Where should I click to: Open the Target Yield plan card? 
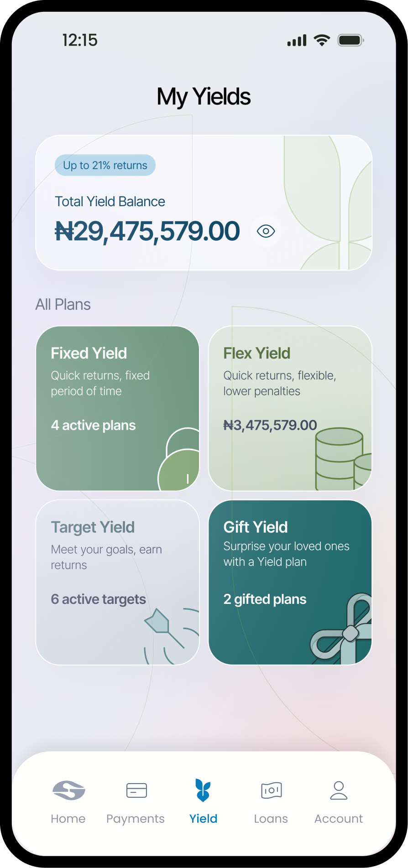118,582
